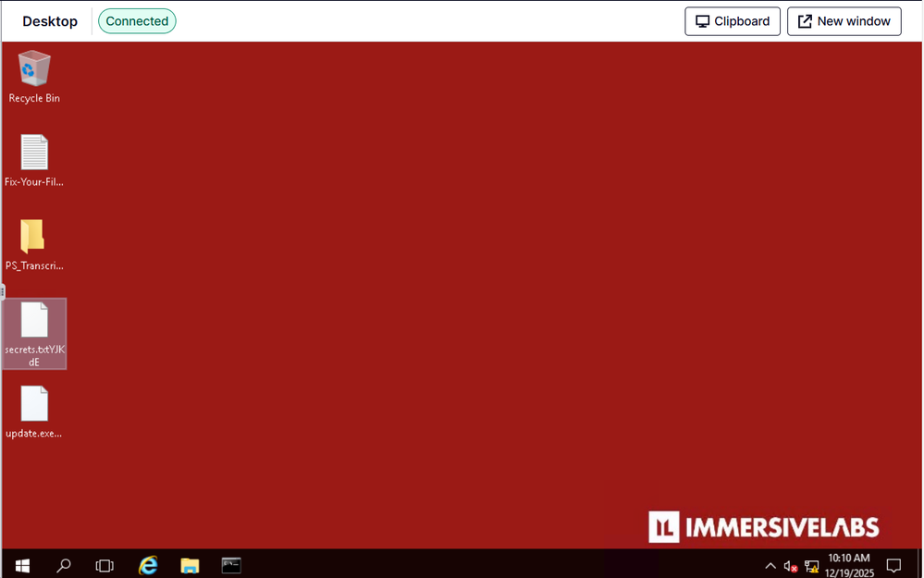This screenshot has height=578, width=924.
Task: Open the Recycle Bin desktop icon
Action: pyautogui.click(x=34, y=70)
